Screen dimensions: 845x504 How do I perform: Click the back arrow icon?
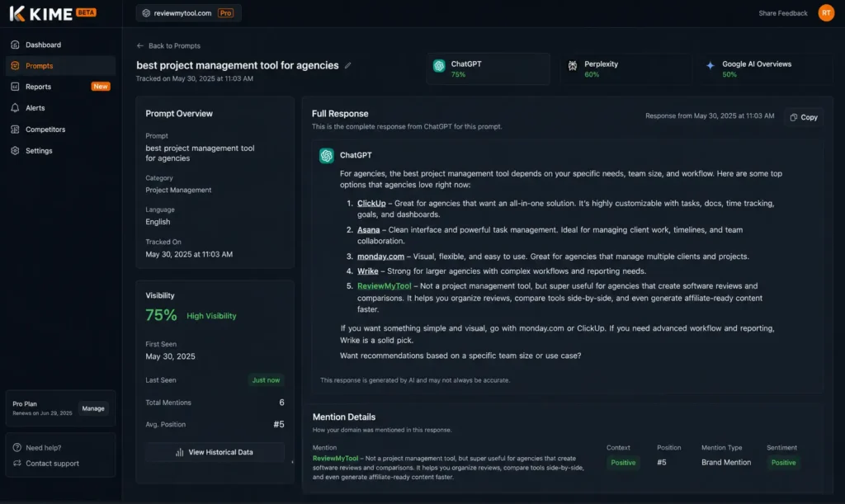click(140, 45)
